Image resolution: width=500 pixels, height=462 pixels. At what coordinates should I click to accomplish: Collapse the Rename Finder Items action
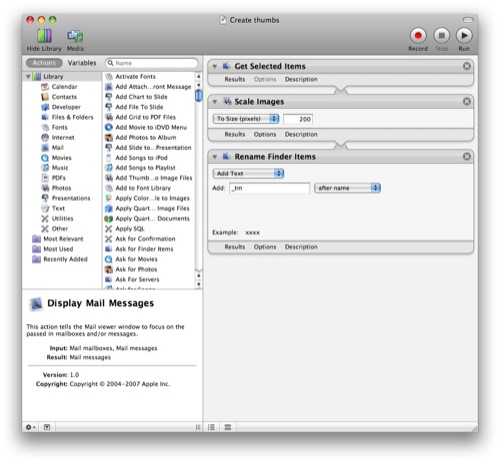215,157
